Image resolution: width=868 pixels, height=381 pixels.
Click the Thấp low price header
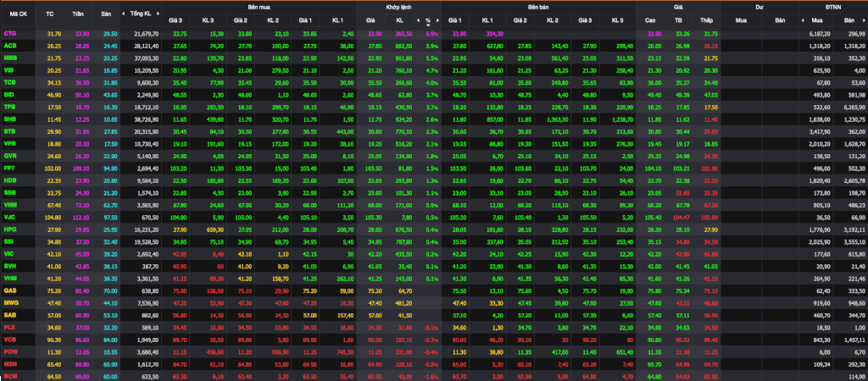tap(706, 20)
